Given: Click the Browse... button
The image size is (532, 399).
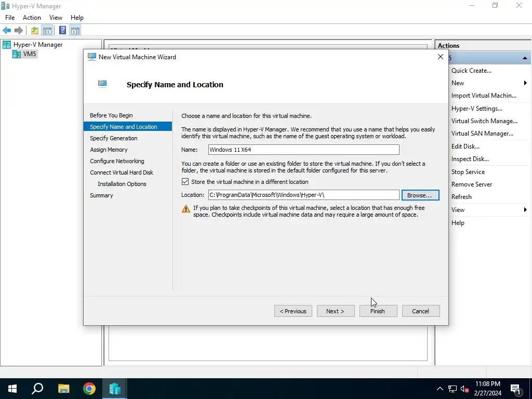Looking at the screenshot, I should click(420, 195).
